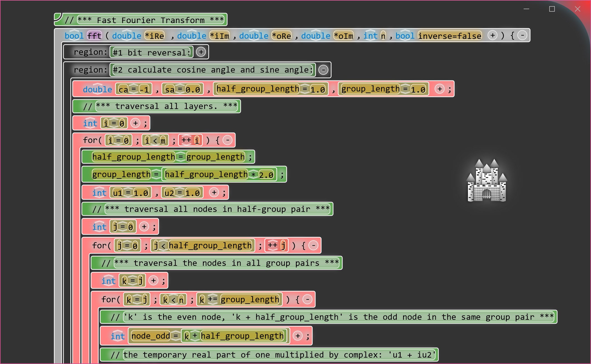Click the castle icon on the right
This screenshot has height=364, width=591.
487,180
